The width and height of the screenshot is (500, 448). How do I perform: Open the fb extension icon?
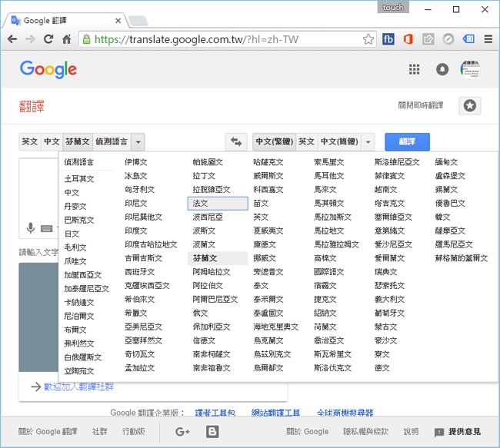pyautogui.click(x=388, y=39)
